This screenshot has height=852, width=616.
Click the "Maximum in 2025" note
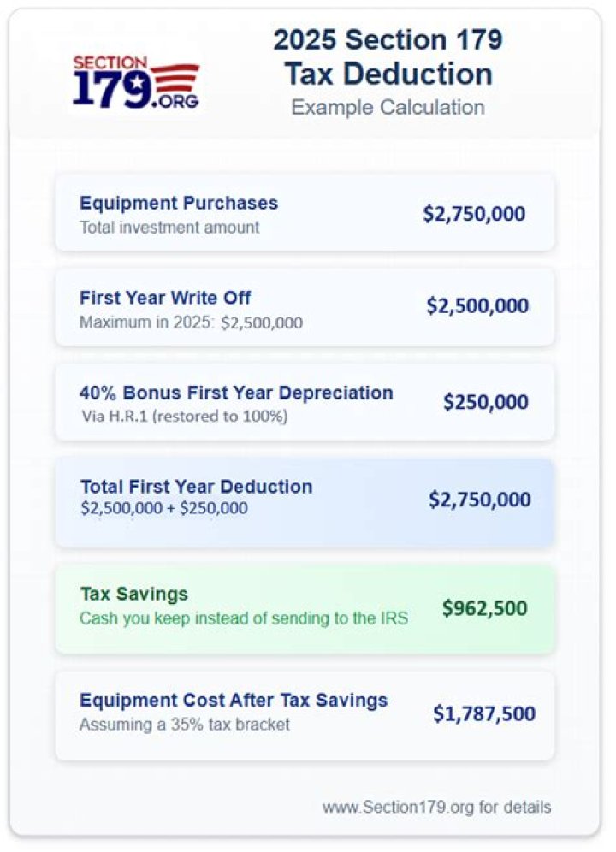[191, 322]
